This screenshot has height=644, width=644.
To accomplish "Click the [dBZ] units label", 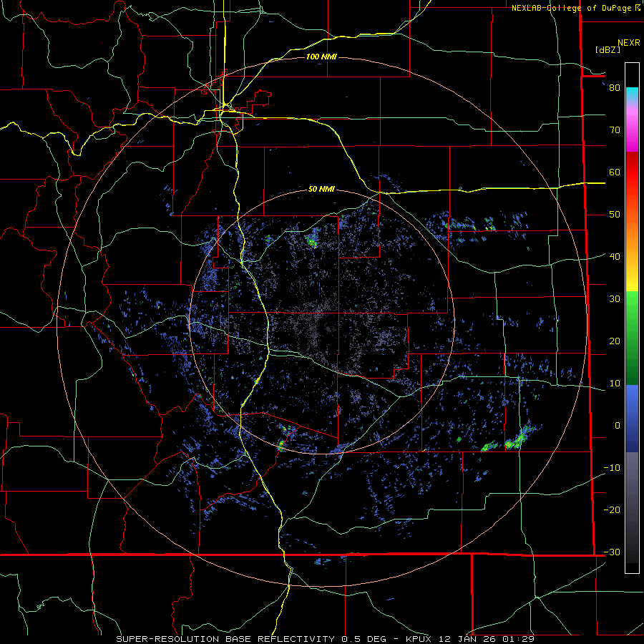I will click(608, 49).
